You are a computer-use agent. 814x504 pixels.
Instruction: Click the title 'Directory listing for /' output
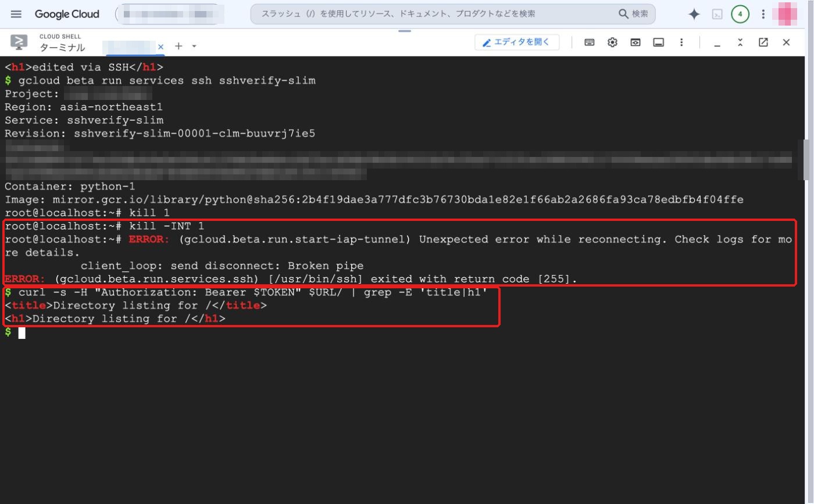point(135,306)
